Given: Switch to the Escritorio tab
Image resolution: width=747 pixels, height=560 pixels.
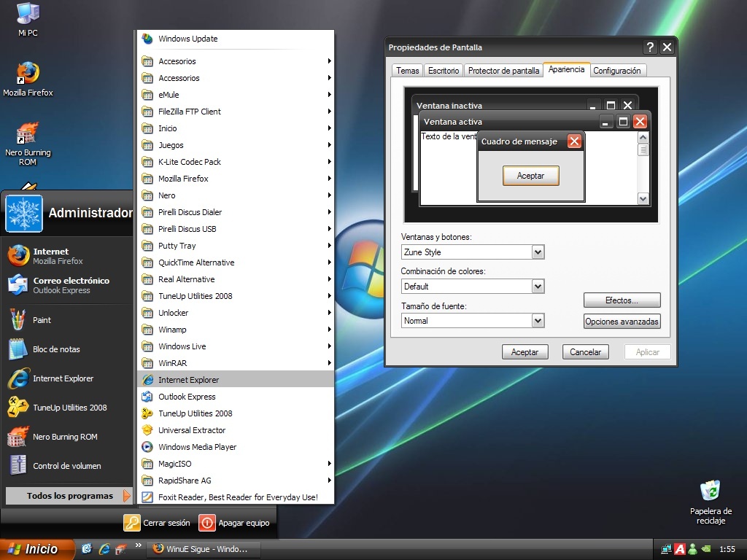Looking at the screenshot, I should click(x=444, y=71).
